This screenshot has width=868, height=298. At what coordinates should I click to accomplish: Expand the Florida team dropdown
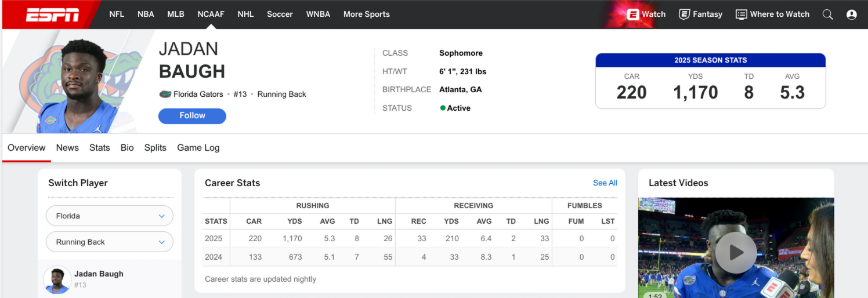click(x=110, y=216)
